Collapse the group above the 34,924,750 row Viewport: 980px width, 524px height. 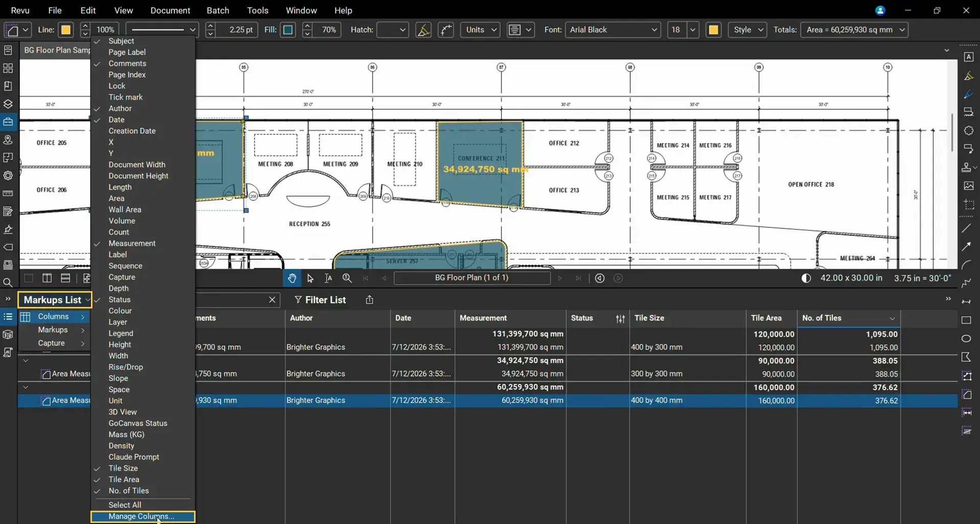26,361
